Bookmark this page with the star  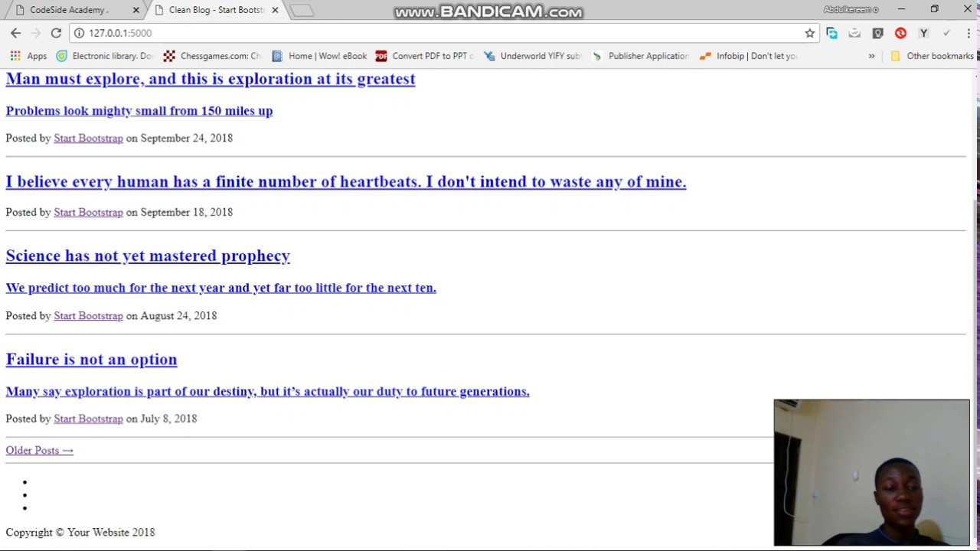809,33
